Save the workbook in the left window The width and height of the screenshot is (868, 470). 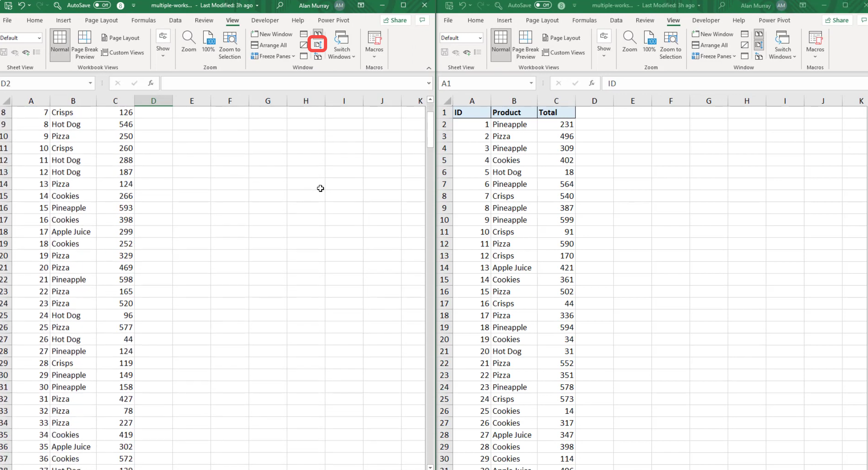point(8,5)
